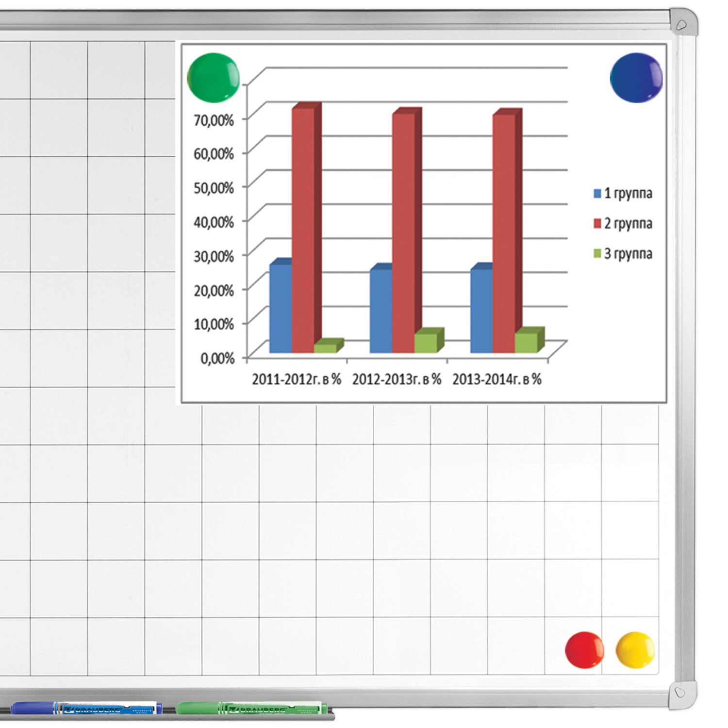
Task: Click the red legend swatch for 2 группа
Action: pos(597,223)
